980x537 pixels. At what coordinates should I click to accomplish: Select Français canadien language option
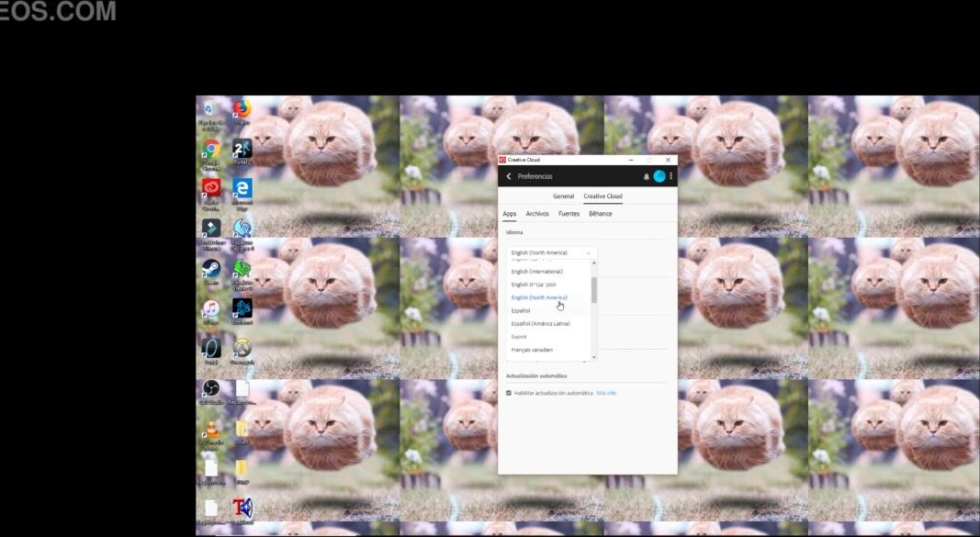pos(532,350)
